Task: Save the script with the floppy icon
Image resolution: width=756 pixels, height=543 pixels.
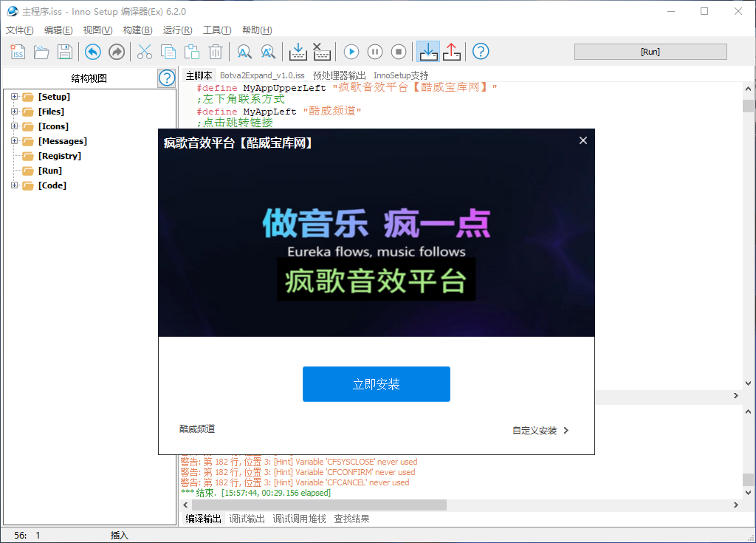Action: tap(65, 52)
